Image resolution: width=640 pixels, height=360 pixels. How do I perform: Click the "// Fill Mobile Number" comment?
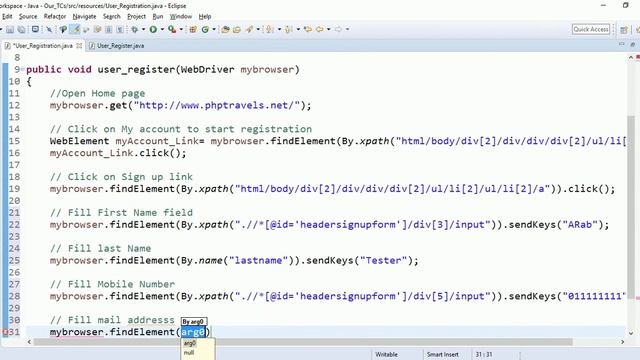click(x=112, y=284)
